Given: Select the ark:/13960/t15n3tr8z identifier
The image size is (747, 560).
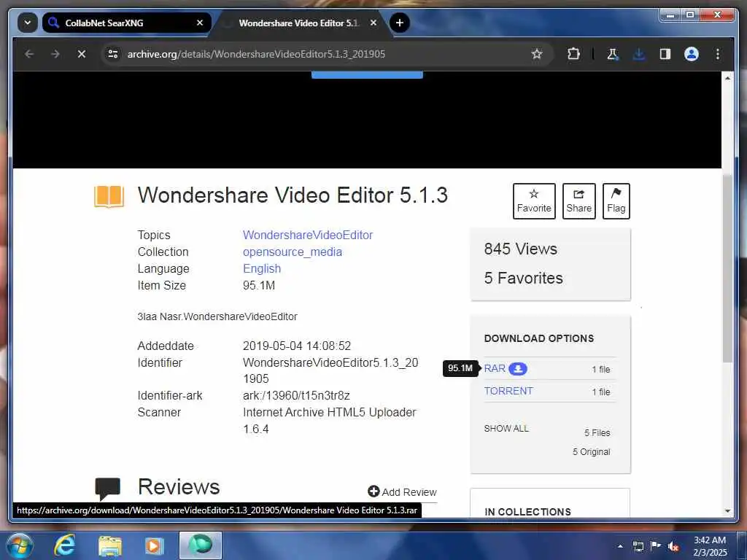Looking at the screenshot, I should pos(296,396).
